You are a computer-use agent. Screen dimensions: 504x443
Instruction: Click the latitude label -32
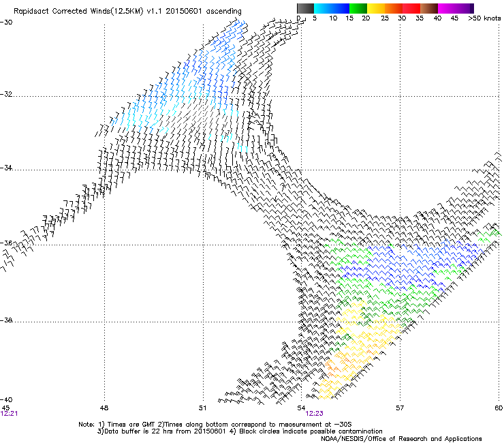tap(6, 94)
